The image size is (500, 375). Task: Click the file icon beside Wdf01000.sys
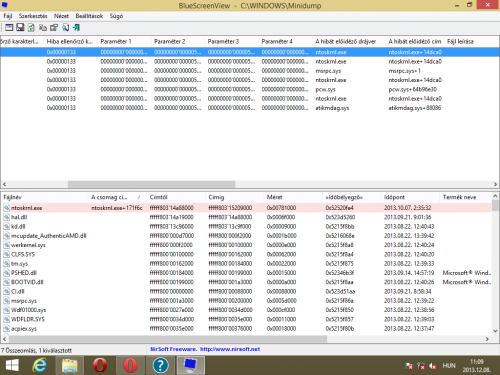(x=6, y=310)
